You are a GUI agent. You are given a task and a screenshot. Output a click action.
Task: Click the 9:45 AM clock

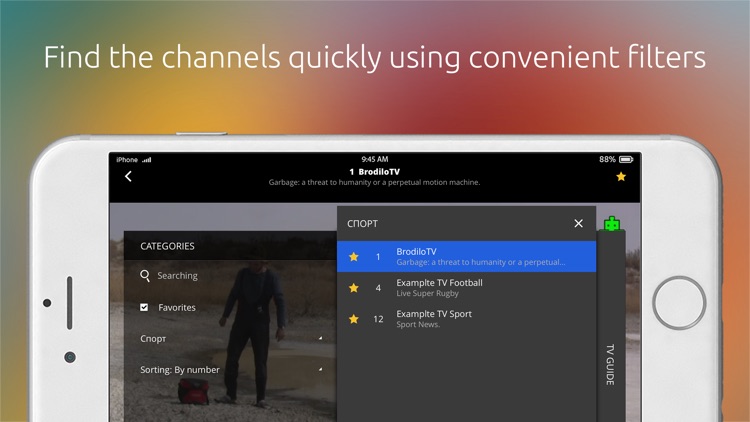tap(375, 159)
